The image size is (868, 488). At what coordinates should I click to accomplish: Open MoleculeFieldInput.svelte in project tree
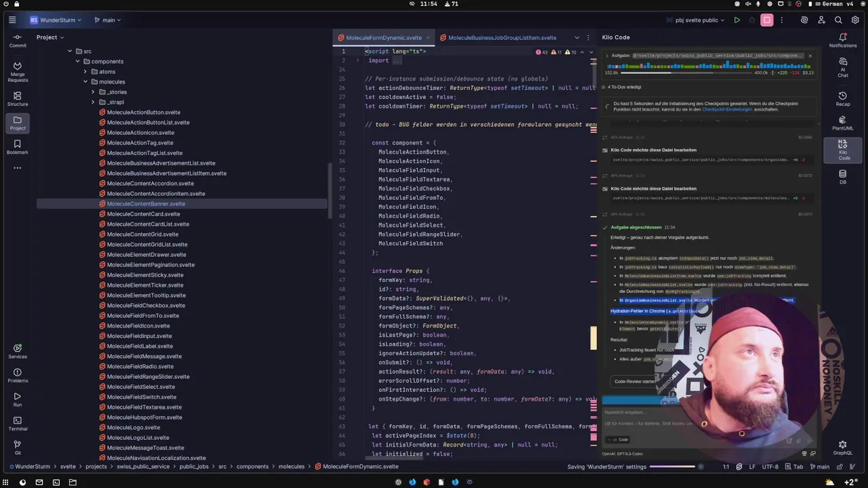coord(139,336)
